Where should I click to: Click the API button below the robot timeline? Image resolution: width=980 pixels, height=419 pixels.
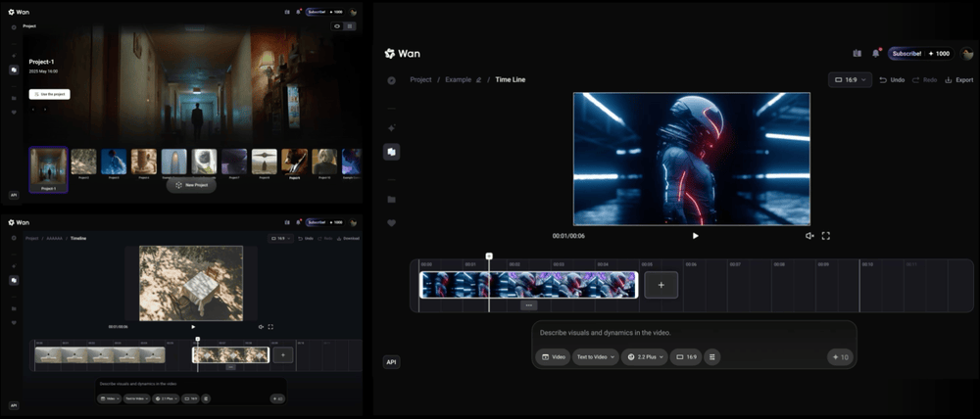pos(391,362)
